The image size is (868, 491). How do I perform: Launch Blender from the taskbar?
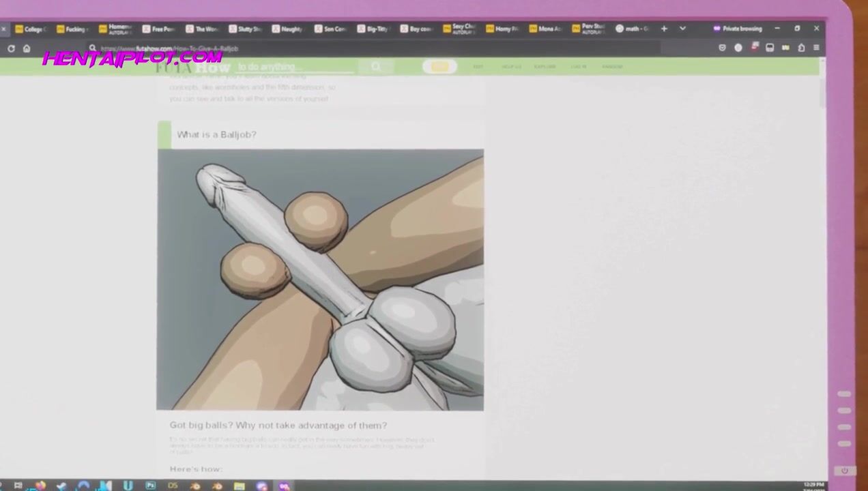click(194, 486)
